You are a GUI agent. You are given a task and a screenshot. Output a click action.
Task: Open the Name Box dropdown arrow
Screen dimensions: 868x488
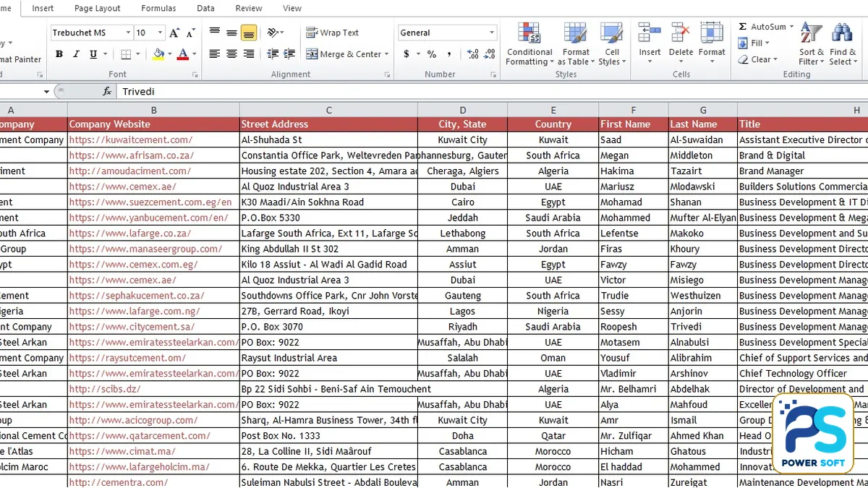[46, 92]
